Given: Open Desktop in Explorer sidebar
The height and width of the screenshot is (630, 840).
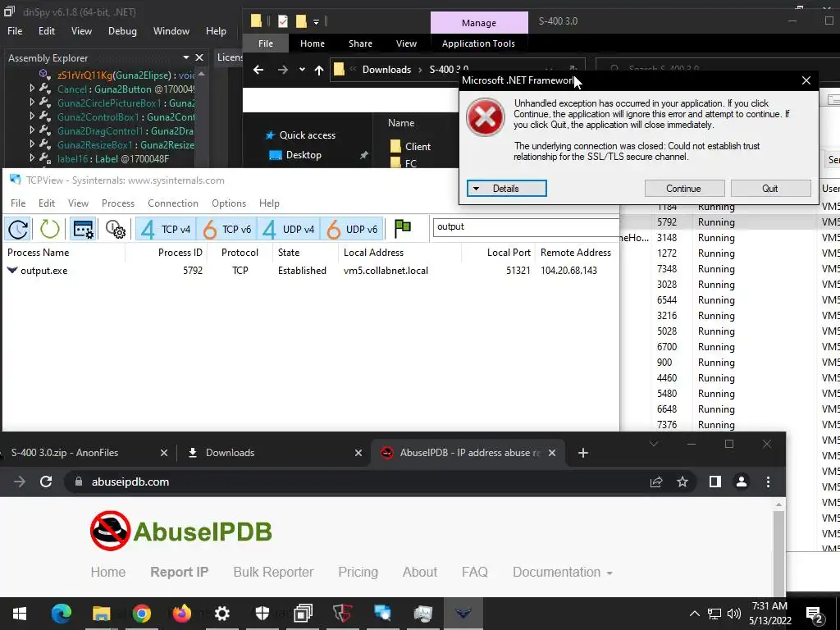Looking at the screenshot, I should click(304, 155).
